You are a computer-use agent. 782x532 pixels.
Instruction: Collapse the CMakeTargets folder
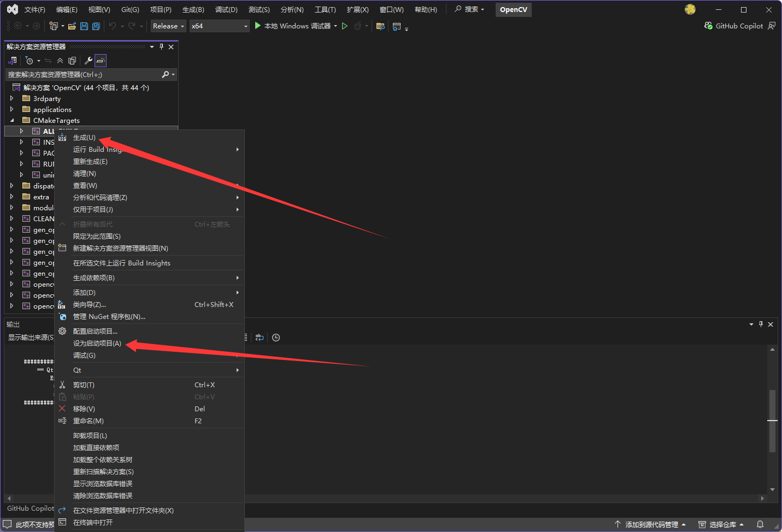(11, 121)
